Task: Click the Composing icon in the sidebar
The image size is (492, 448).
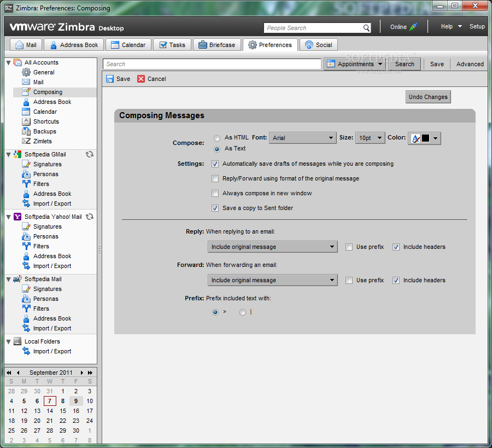Action: click(x=26, y=92)
